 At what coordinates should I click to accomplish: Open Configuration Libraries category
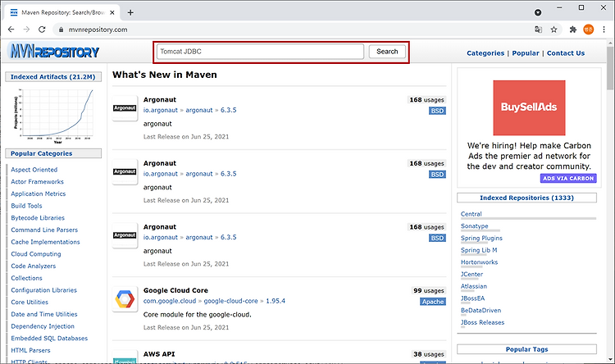tap(44, 290)
